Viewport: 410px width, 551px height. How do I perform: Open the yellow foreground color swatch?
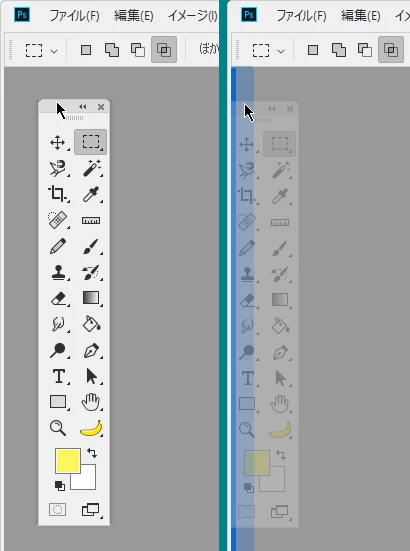(x=67, y=460)
